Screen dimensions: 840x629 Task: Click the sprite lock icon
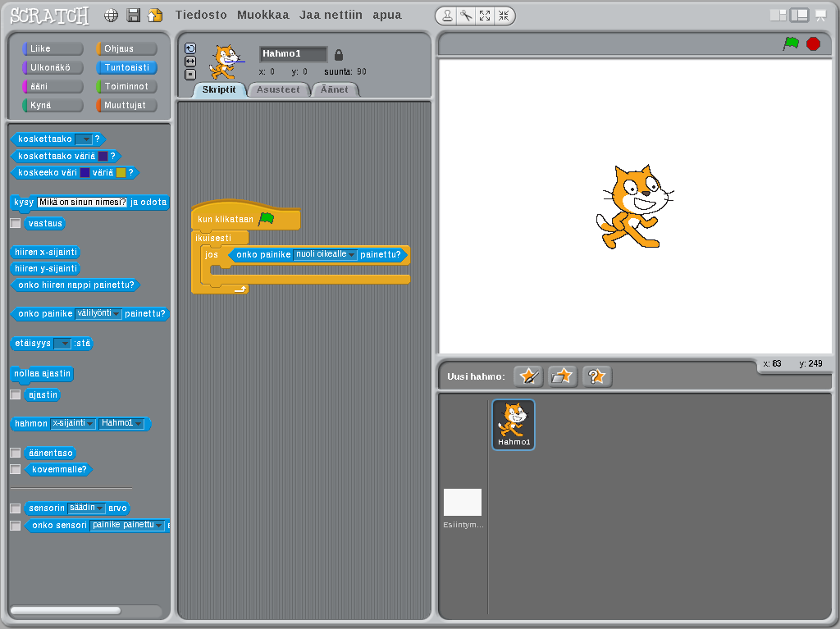tap(339, 55)
